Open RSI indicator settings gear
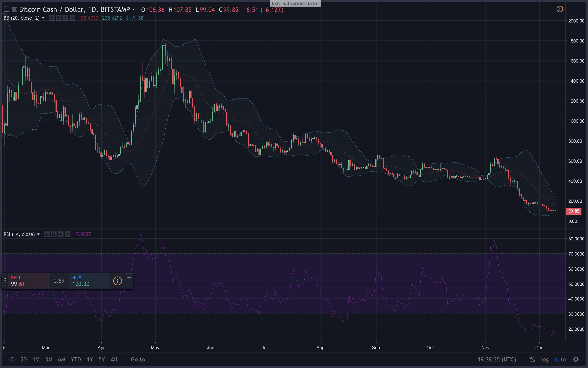This screenshot has height=368, width=588. click(54, 234)
